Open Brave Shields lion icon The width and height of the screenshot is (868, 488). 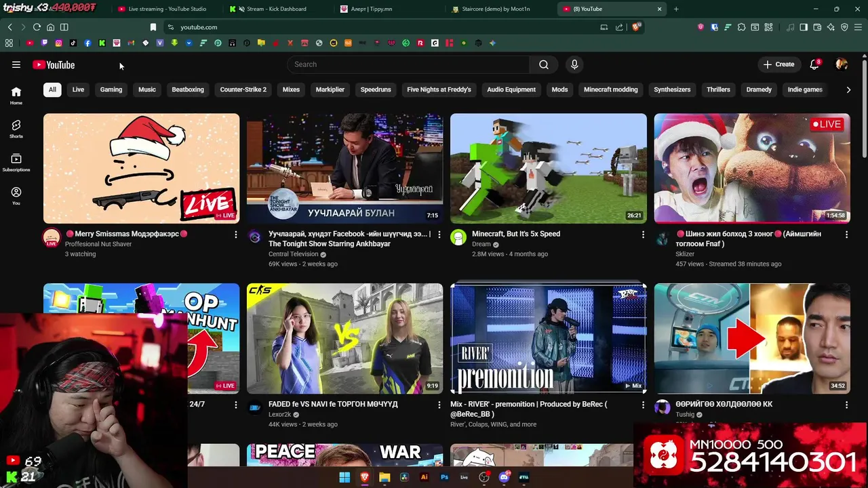pos(637,27)
